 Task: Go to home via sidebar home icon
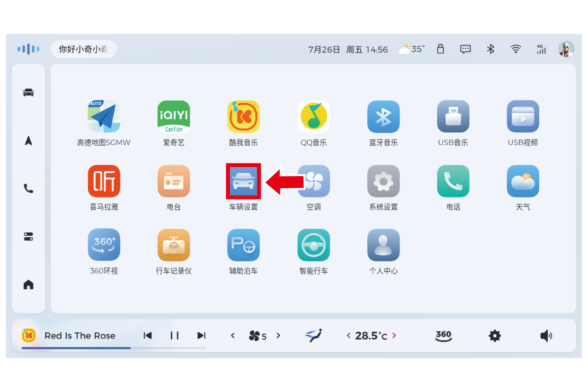click(x=28, y=284)
